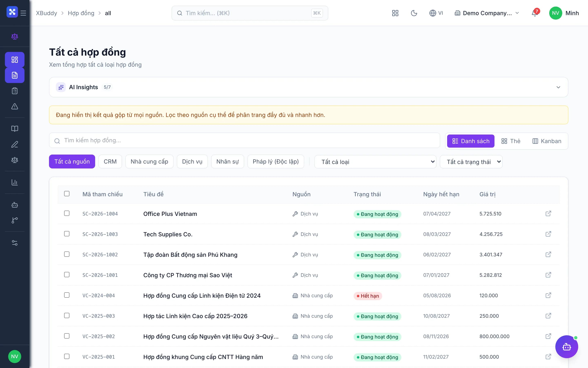Filter by Nhân sự source

pyautogui.click(x=227, y=162)
